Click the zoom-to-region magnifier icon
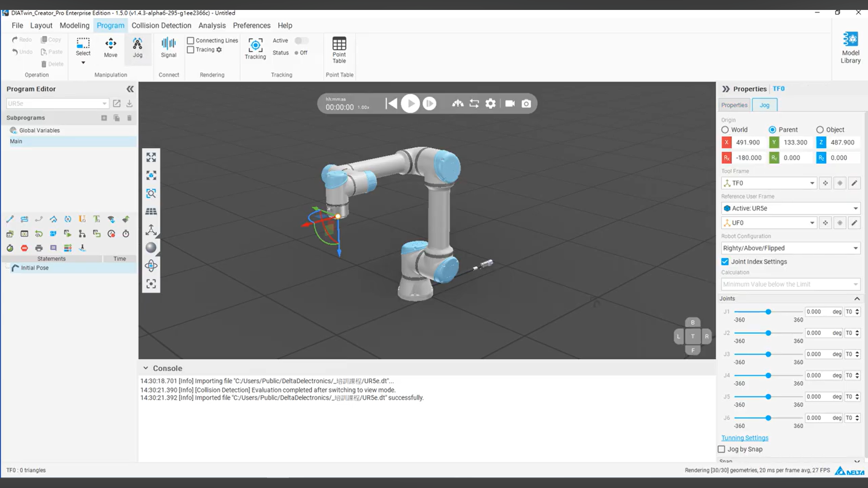 [151, 193]
